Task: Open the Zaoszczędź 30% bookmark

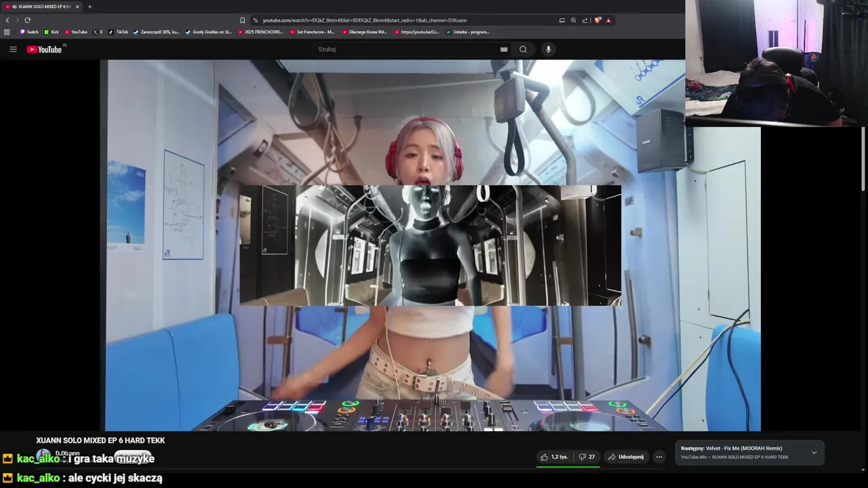Action: [157, 32]
